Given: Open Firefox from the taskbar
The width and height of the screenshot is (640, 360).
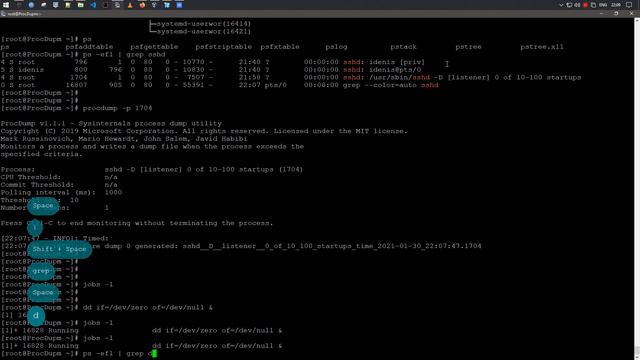Looking at the screenshot, I should pos(142,5).
